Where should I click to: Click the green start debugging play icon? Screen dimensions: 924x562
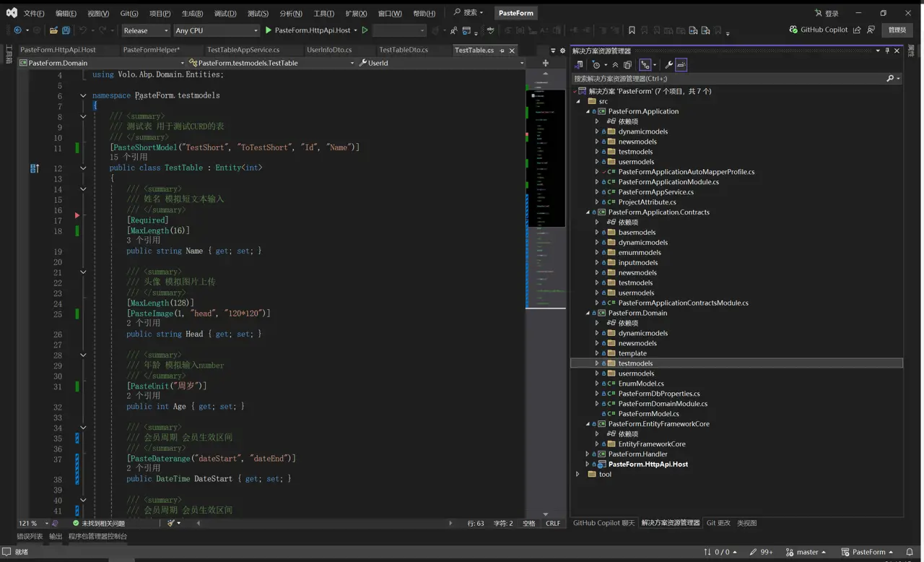coord(269,30)
